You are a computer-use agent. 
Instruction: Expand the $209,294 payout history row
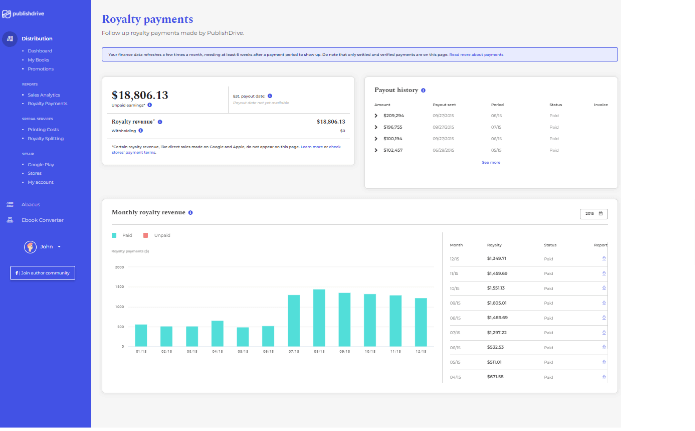coord(377,116)
